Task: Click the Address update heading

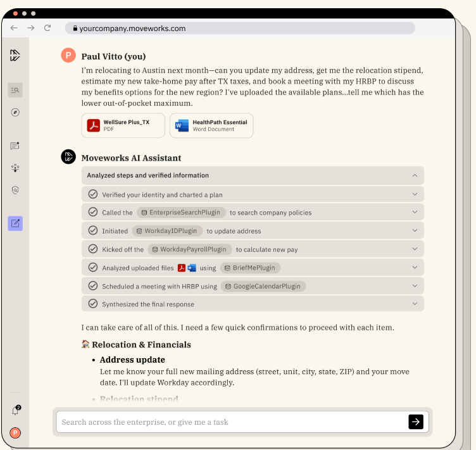Action: [132, 359]
